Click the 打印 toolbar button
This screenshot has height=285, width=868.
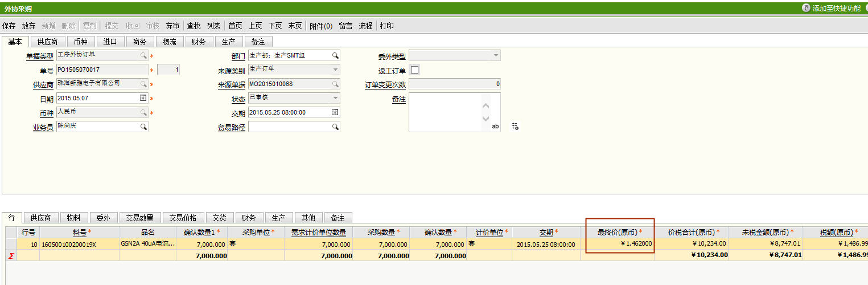pyautogui.click(x=386, y=26)
